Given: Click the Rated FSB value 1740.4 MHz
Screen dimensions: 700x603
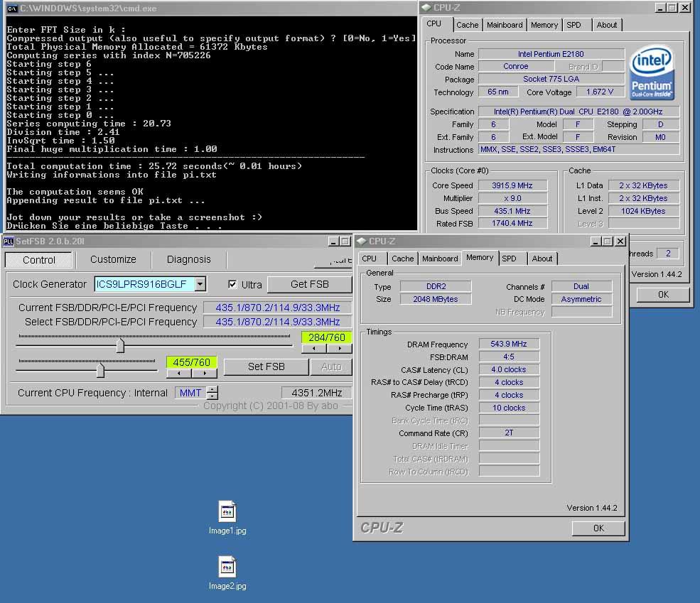Looking at the screenshot, I should click(x=512, y=223).
